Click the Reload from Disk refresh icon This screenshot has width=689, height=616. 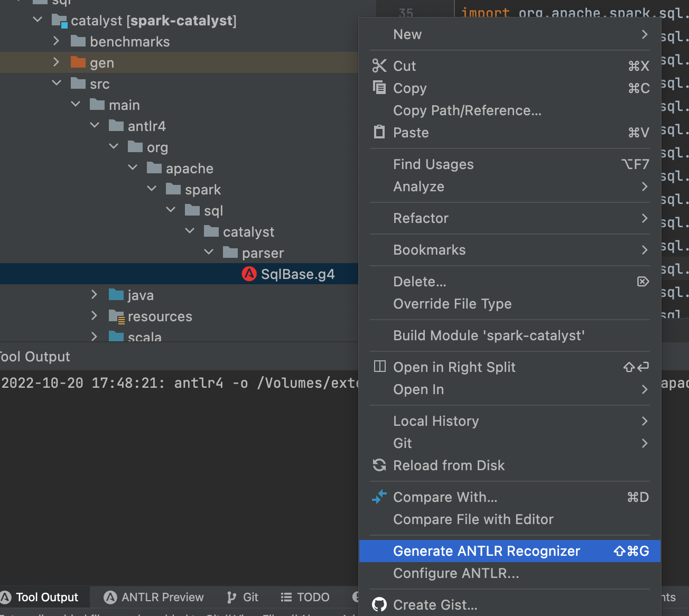click(x=379, y=465)
